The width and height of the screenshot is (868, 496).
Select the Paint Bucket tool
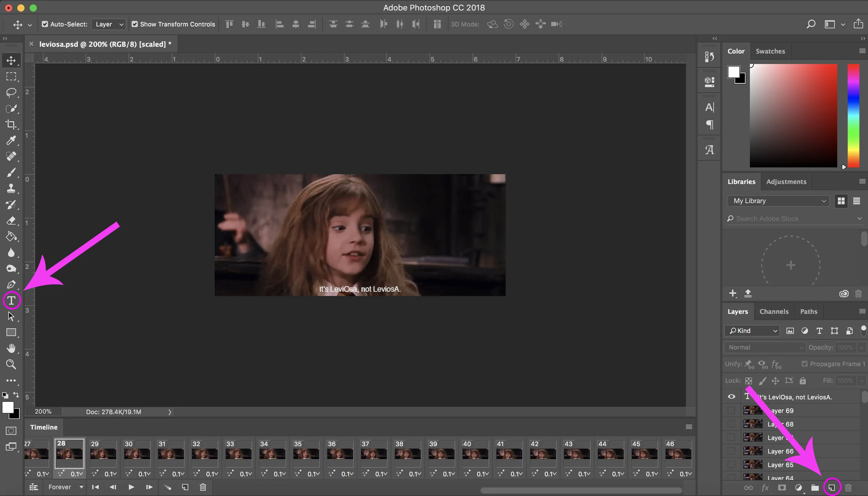pyautogui.click(x=11, y=237)
